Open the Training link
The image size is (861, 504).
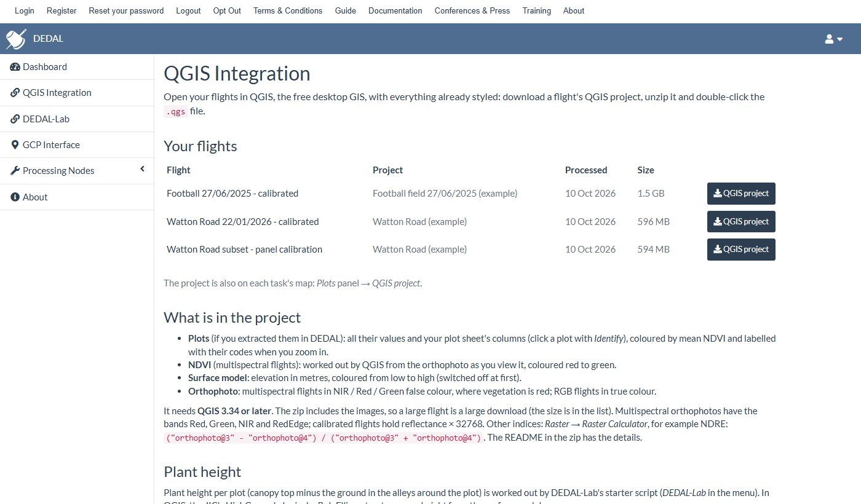pos(536,10)
